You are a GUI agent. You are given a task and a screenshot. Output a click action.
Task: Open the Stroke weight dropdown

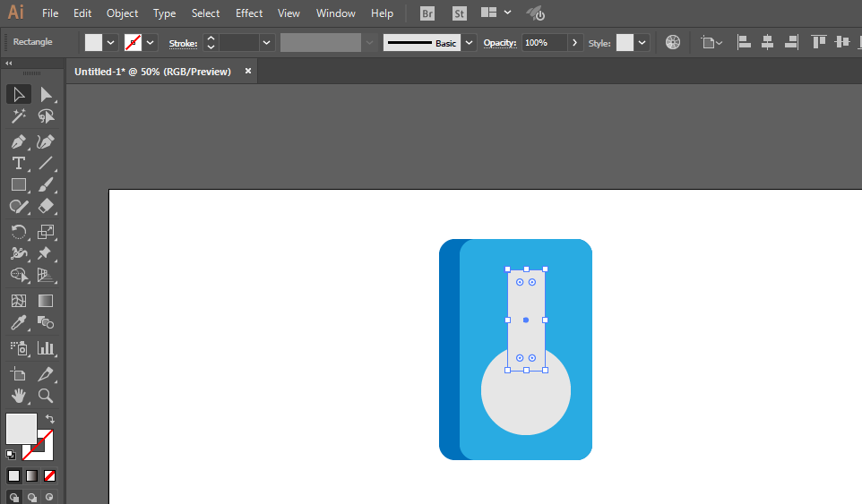point(267,43)
